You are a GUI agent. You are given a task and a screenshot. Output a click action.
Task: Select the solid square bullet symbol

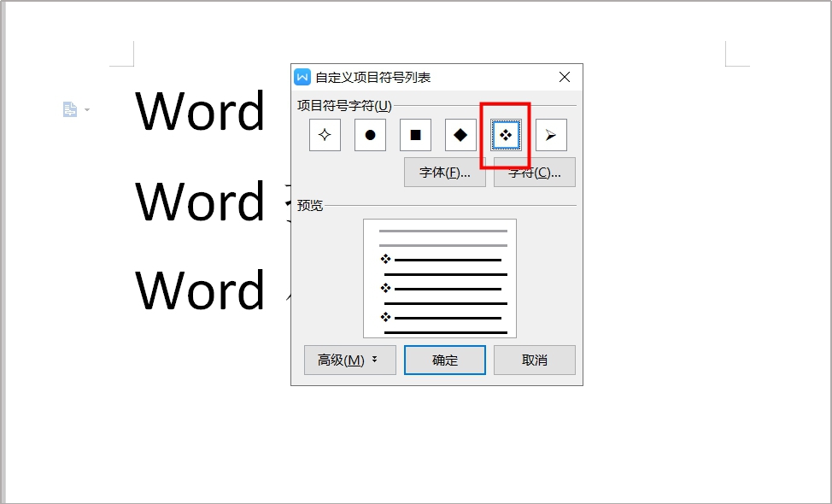(x=415, y=135)
